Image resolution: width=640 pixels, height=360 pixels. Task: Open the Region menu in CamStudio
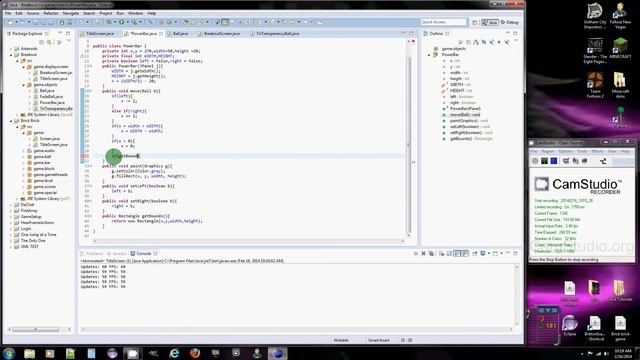(x=547, y=151)
